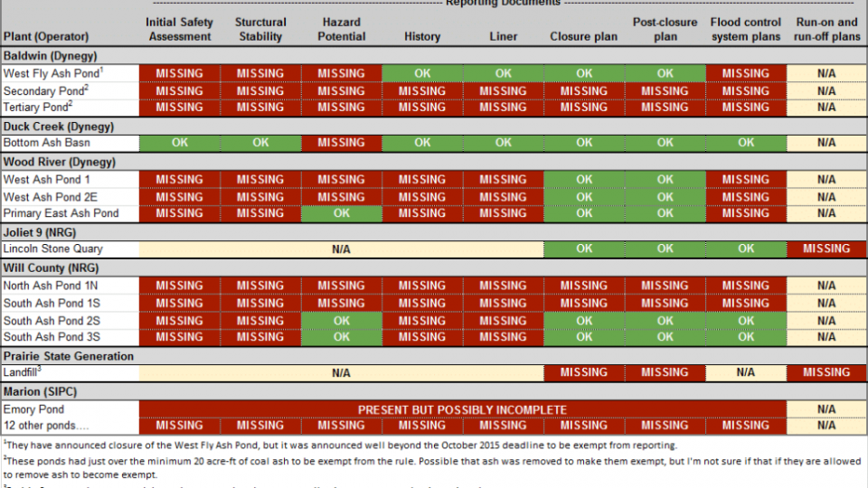The height and width of the screenshot is (488, 868).
Task: Click the 'Bottom Ash Basn' row label
Action: pyautogui.click(x=46, y=143)
